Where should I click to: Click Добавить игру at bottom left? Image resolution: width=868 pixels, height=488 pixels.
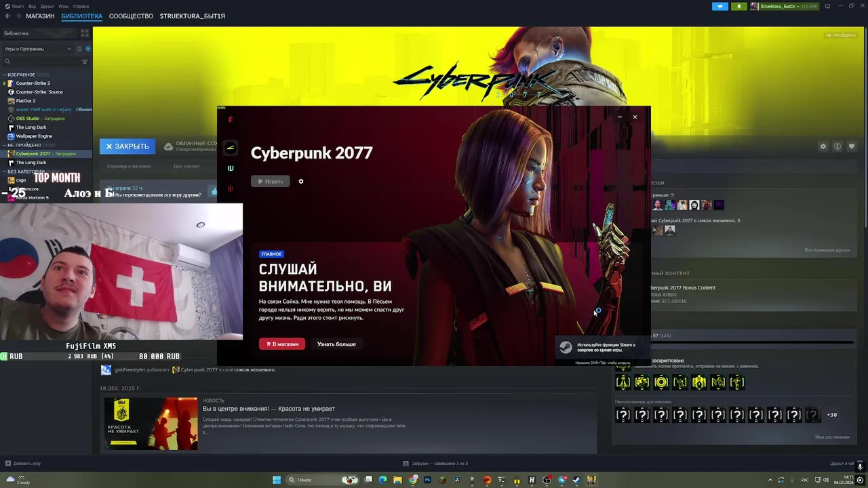(23, 464)
